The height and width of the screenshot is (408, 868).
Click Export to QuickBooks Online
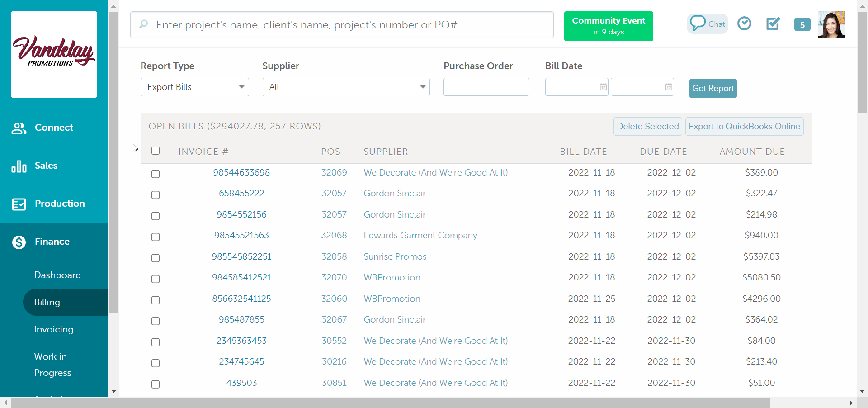pos(744,126)
